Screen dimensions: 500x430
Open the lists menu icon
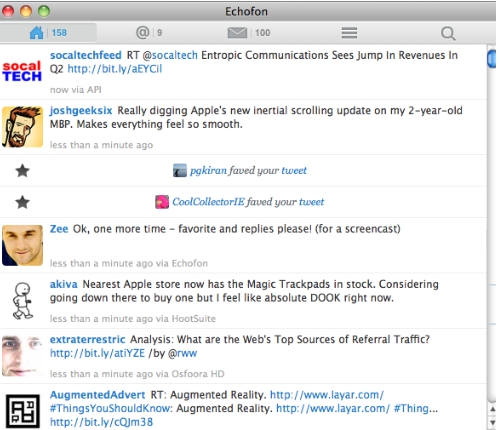pyautogui.click(x=349, y=33)
